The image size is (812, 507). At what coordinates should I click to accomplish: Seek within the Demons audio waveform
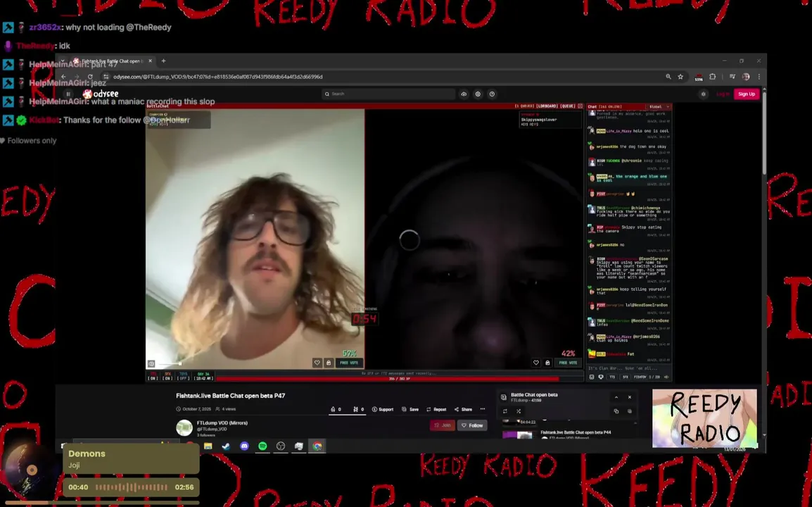(x=132, y=487)
